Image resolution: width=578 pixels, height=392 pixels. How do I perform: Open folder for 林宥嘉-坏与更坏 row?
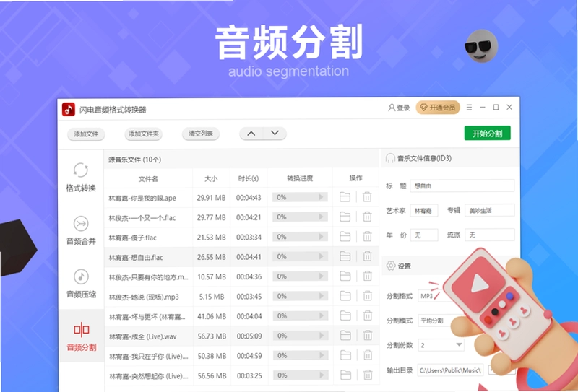345,315
